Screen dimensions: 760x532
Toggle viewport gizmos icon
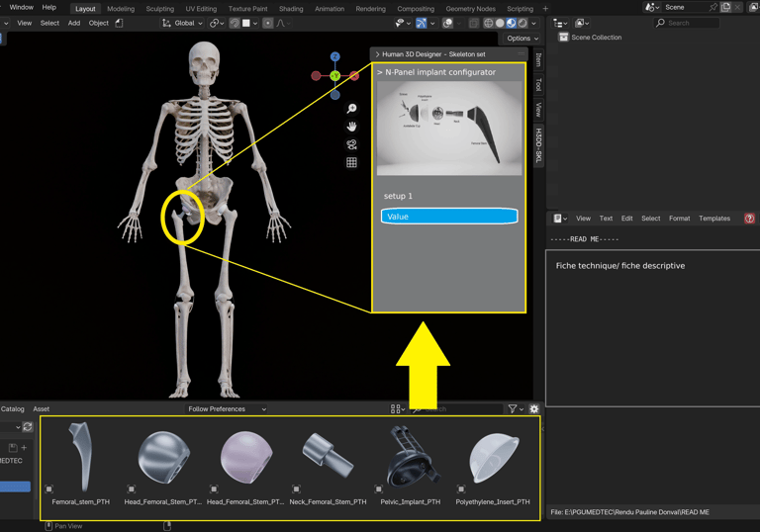point(422,23)
